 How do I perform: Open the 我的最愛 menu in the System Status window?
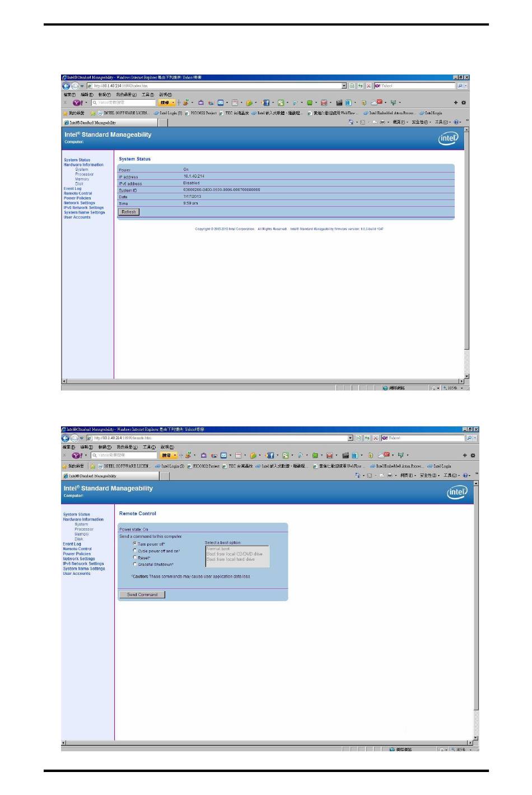[x=126, y=94]
